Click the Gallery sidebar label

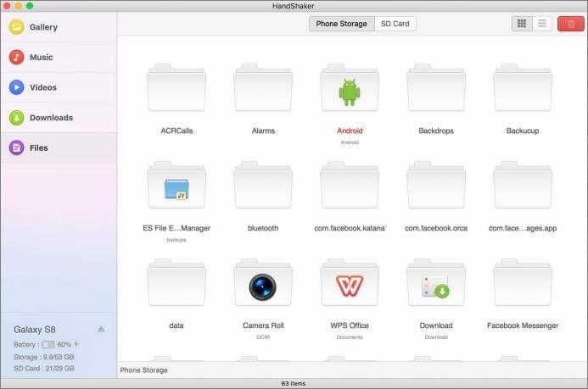(43, 27)
